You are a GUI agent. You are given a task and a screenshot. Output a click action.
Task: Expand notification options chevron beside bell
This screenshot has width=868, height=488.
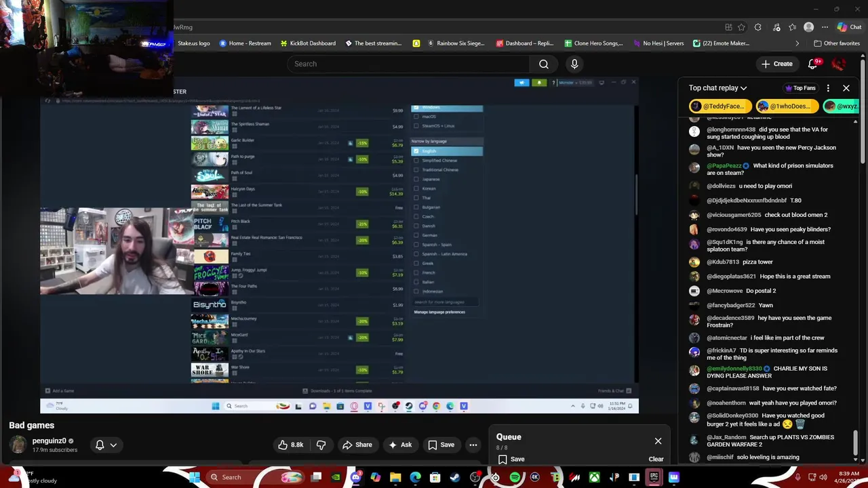click(113, 445)
